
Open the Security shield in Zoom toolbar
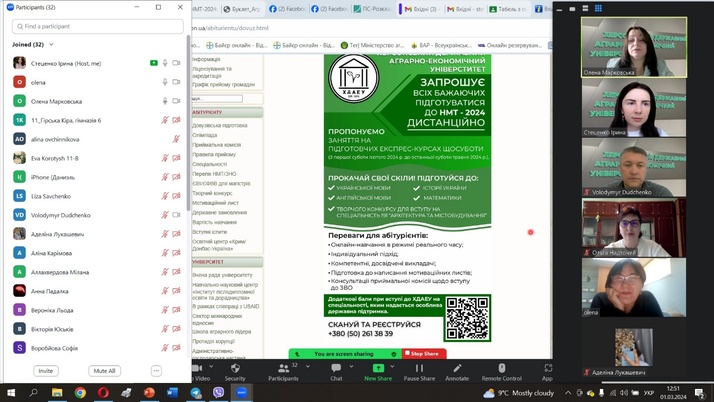(x=235, y=372)
